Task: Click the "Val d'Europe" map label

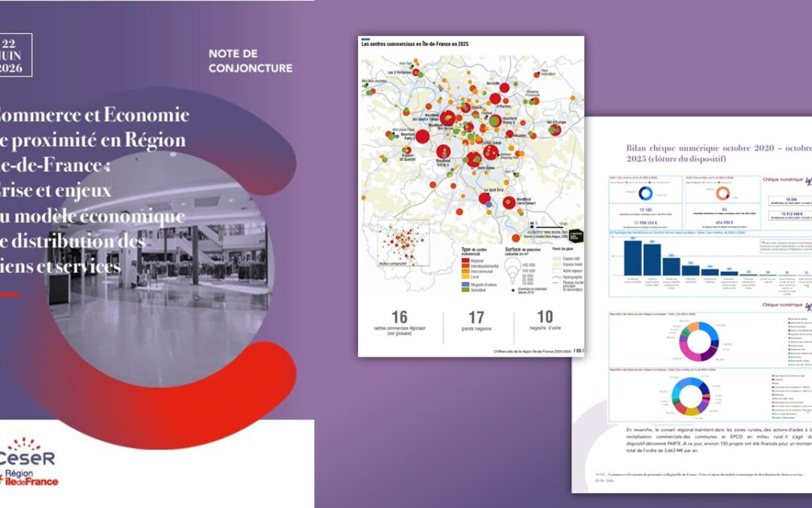Action: [x=556, y=123]
